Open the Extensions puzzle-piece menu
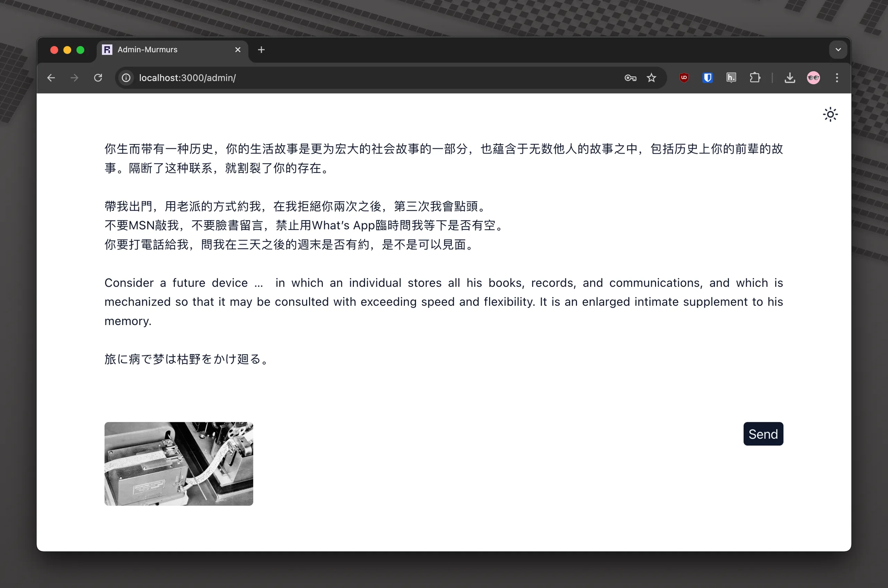 click(x=755, y=78)
